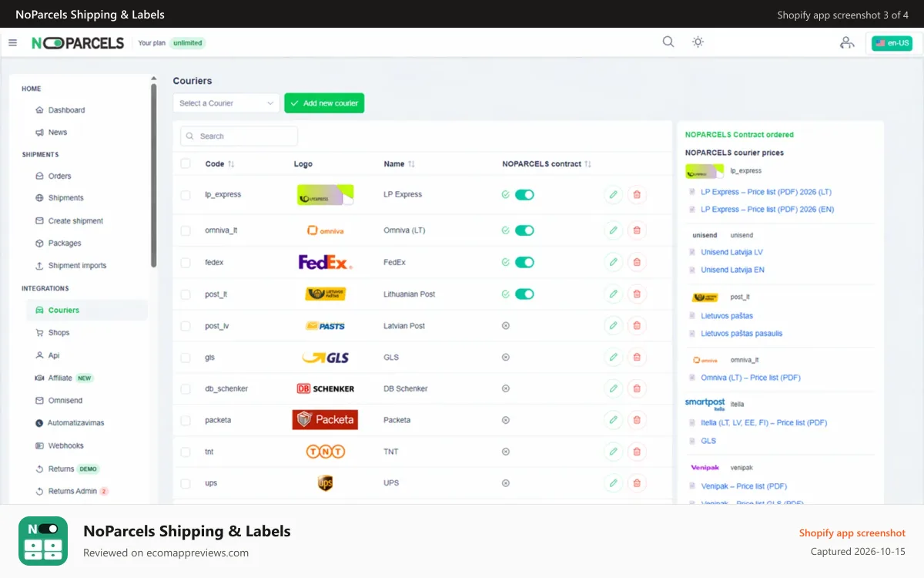Click the couriers Search input field
Image resolution: width=924 pixels, height=578 pixels.
coord(239,136)
